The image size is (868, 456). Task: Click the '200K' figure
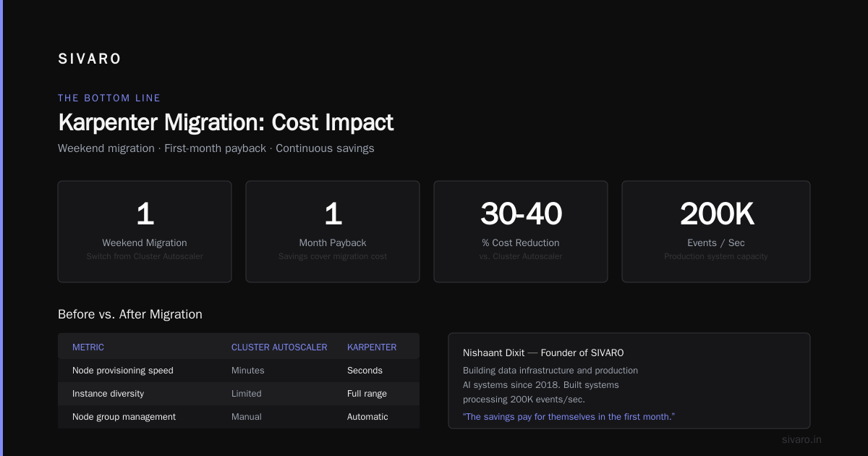(716, 214)
